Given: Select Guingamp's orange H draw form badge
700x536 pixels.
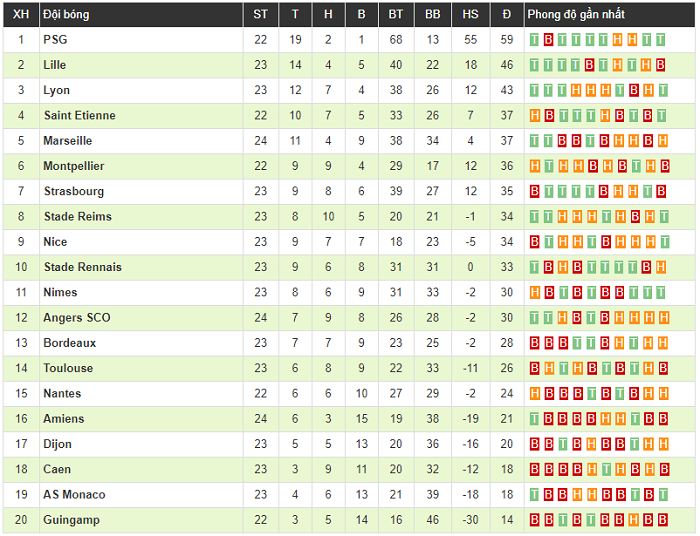Looking at the screenshot, I should click(633, 519).
